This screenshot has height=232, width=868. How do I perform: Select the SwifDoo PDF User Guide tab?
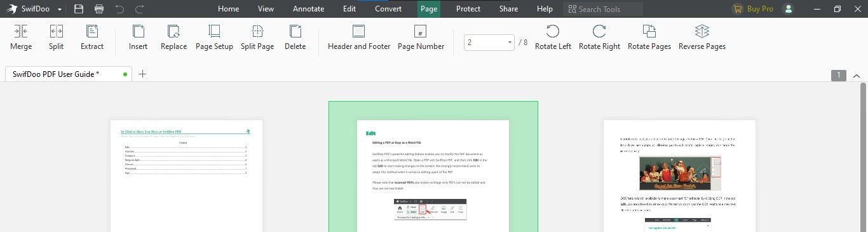69,74
